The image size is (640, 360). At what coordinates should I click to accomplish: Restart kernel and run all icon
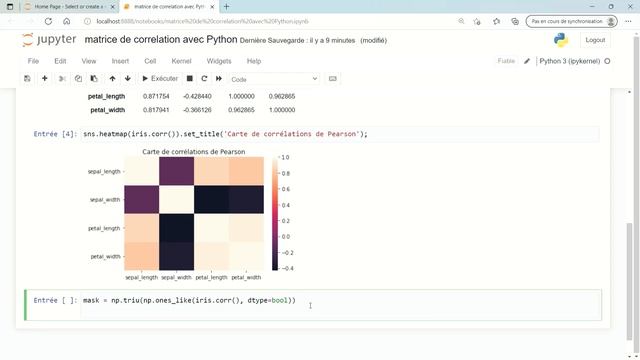pyautogui.click(x=219, y=78)
